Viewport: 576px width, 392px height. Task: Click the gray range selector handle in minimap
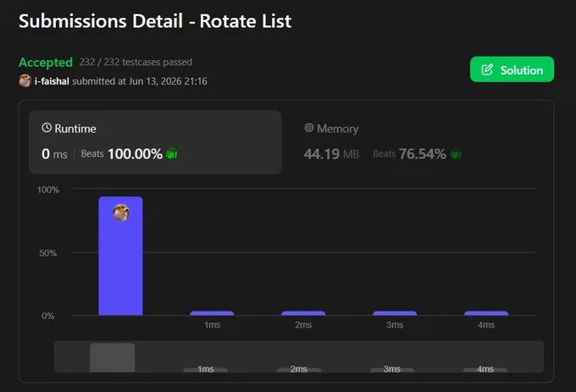113,357
